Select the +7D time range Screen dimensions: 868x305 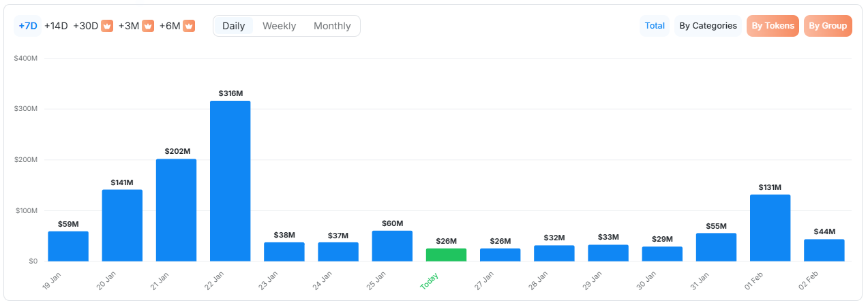[28, 26]
